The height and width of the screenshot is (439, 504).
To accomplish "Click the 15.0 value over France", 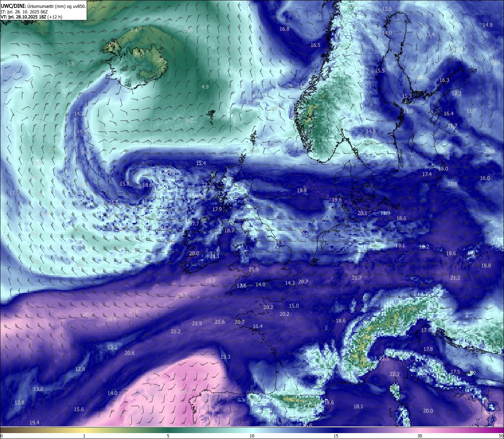I will point(294,306).
